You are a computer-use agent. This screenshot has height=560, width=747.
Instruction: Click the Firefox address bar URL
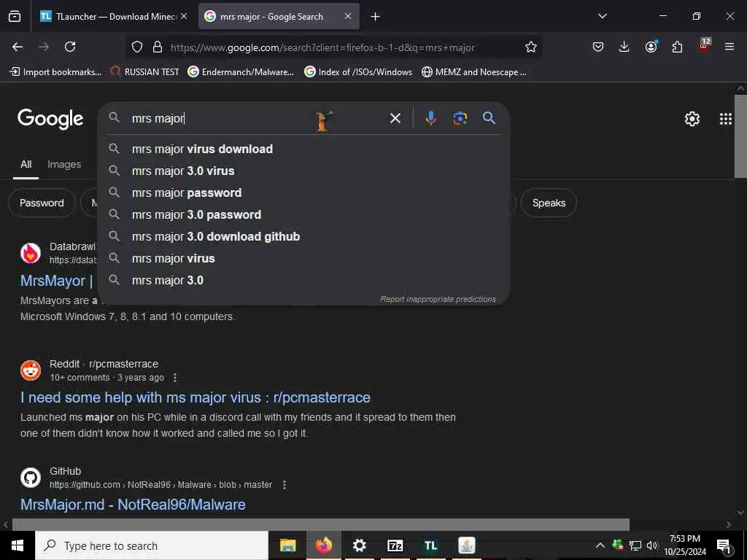[x=322, y=47]
